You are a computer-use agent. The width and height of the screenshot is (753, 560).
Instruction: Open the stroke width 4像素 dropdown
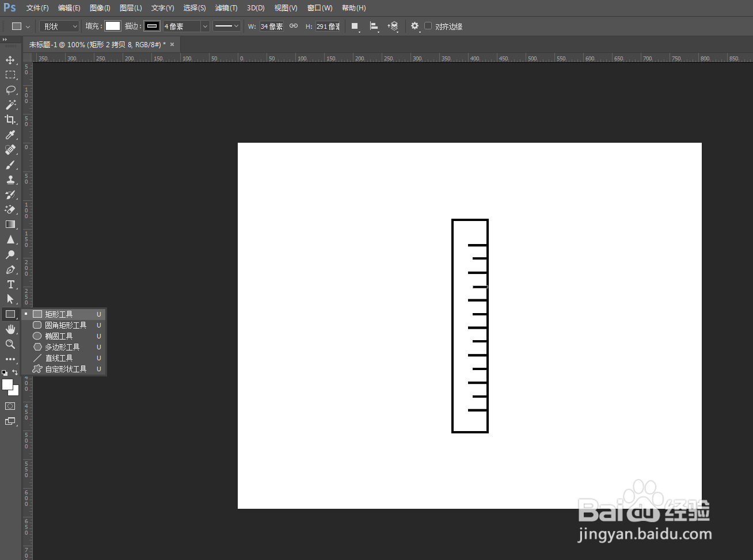tap(205, 26)
